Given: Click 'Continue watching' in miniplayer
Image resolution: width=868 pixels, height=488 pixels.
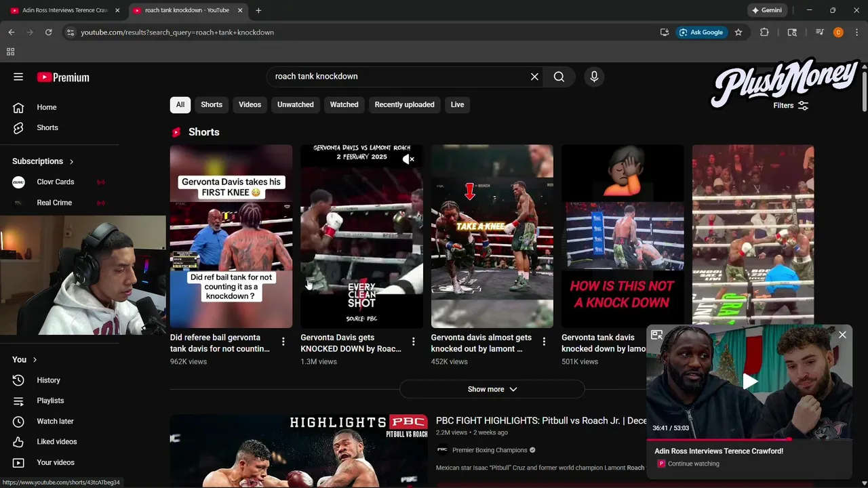Looking at the screenshot, I should point(693,464).
